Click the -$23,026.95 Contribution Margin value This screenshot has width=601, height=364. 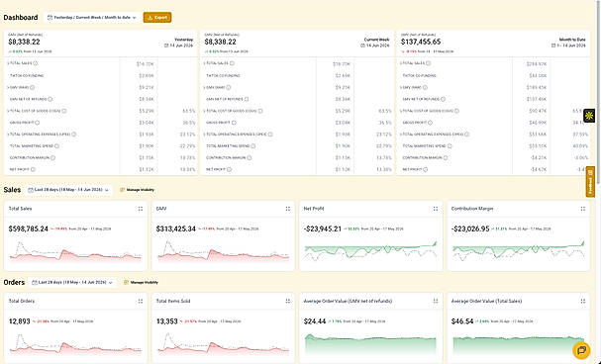[470, 228]
